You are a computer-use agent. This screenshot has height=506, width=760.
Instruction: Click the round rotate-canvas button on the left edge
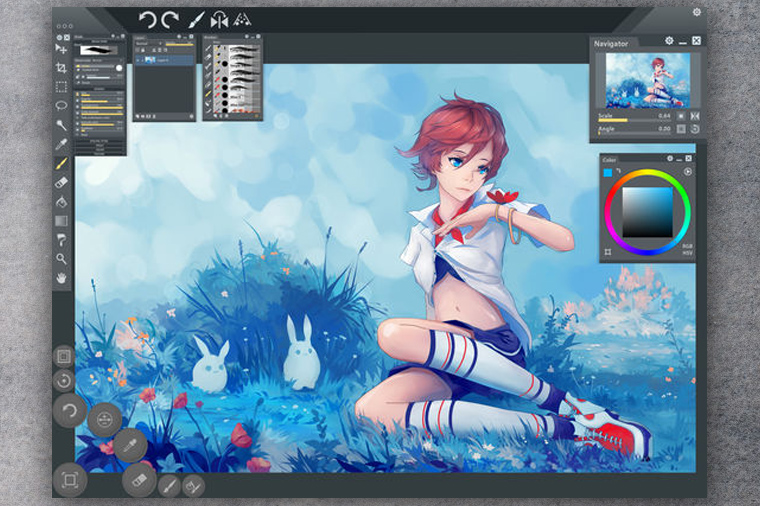(x=63, y=380)
